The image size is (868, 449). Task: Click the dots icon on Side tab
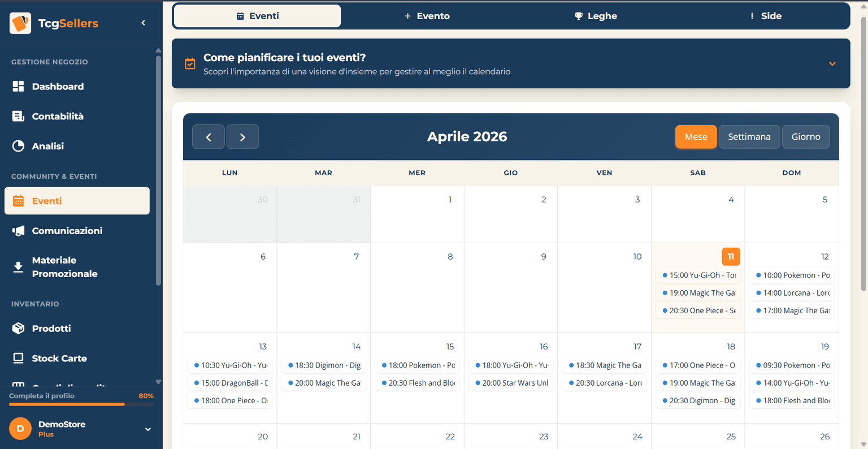pos(752,16)
